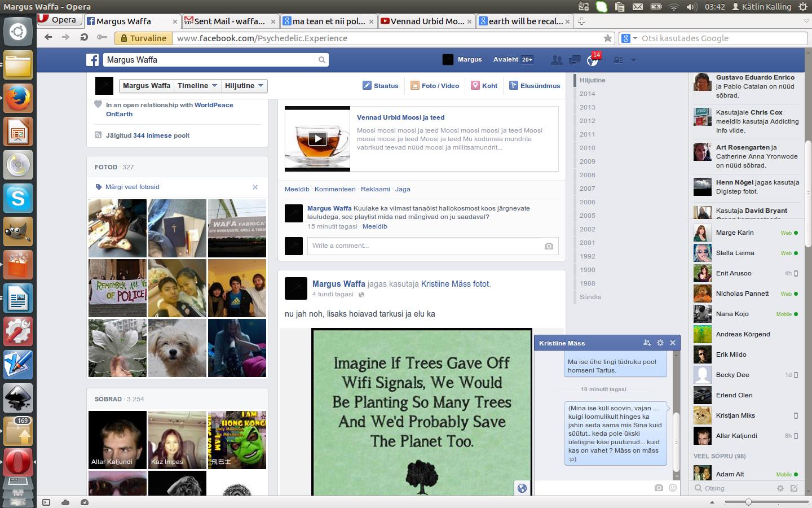
Task: Open white dog photo thumbnail
Action: coord(177,348)
